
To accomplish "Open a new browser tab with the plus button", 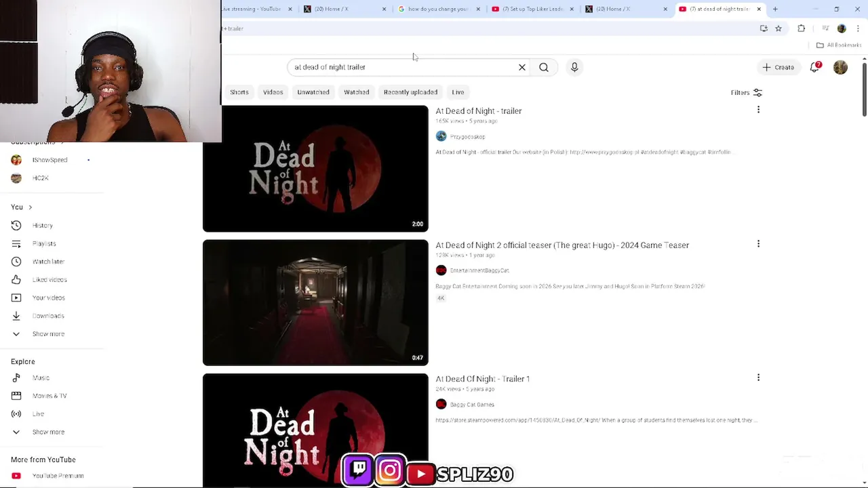I will [x=775, y=9].
